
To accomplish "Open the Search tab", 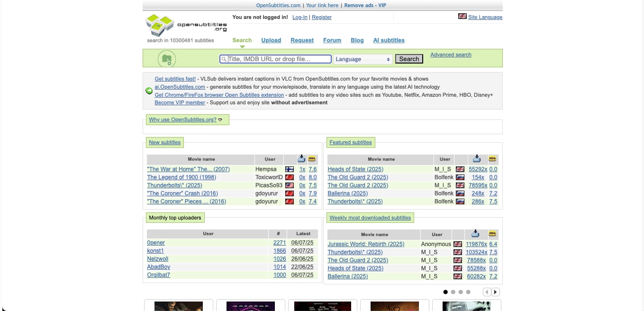I will (x=242, y=40).
